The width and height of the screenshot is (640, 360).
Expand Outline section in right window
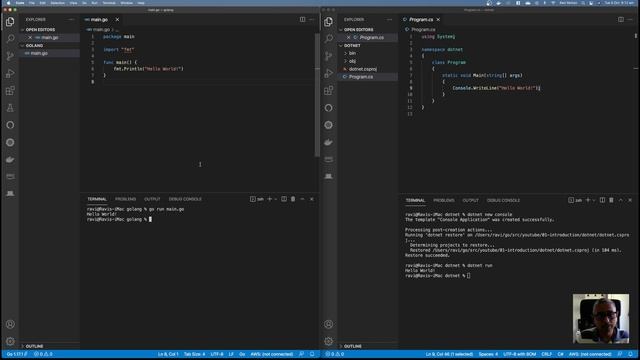353,346
